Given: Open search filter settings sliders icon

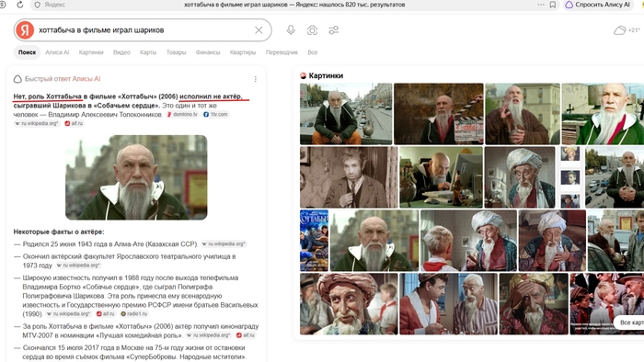Looking at the screenshot, I should (333, 30).
